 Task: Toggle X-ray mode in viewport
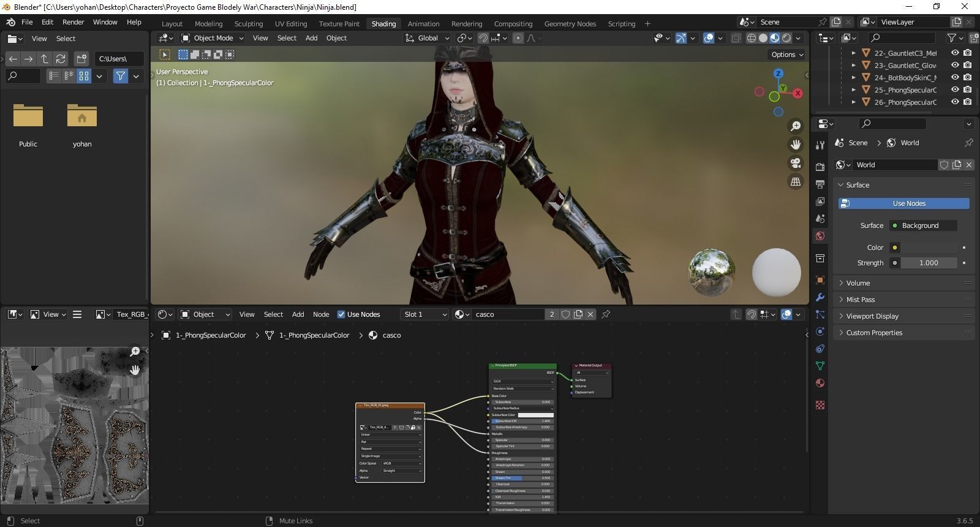tap(736, 38)
